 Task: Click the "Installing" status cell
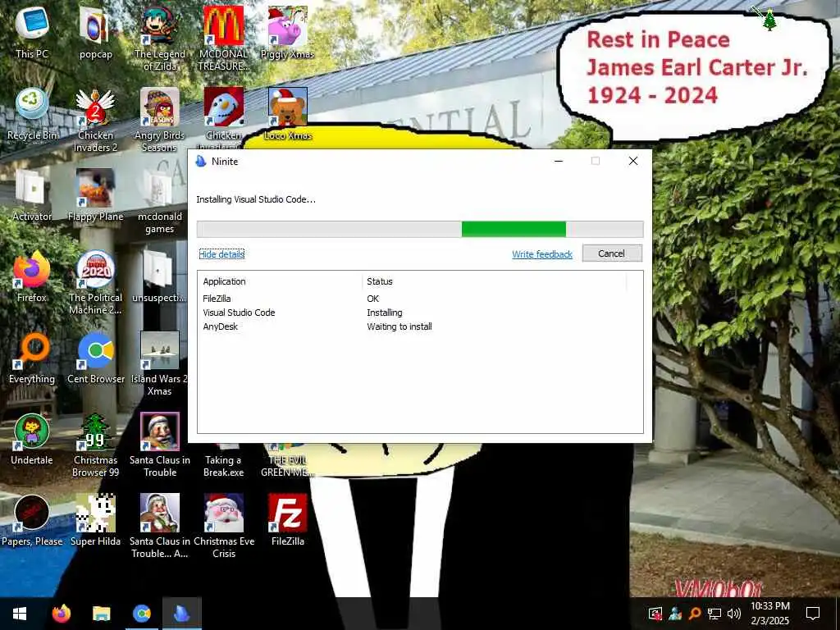point(385,313)
